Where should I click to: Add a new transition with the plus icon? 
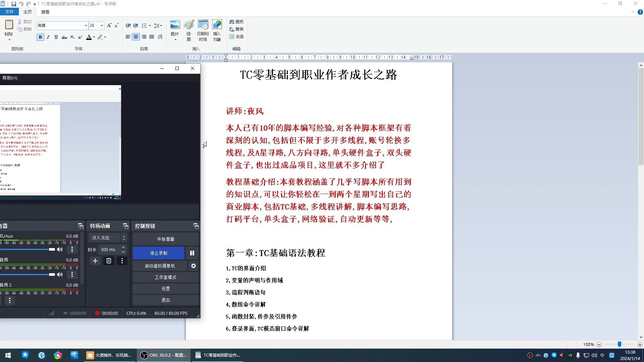pos(95,261)
